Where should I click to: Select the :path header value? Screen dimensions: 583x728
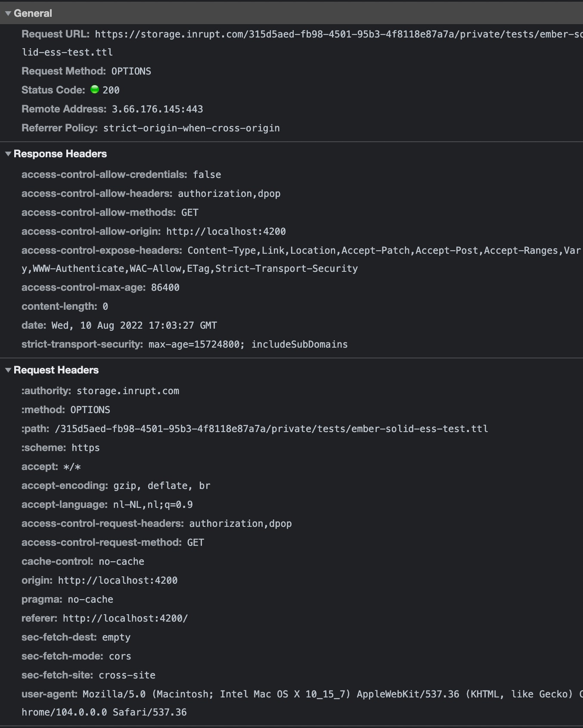272,429
